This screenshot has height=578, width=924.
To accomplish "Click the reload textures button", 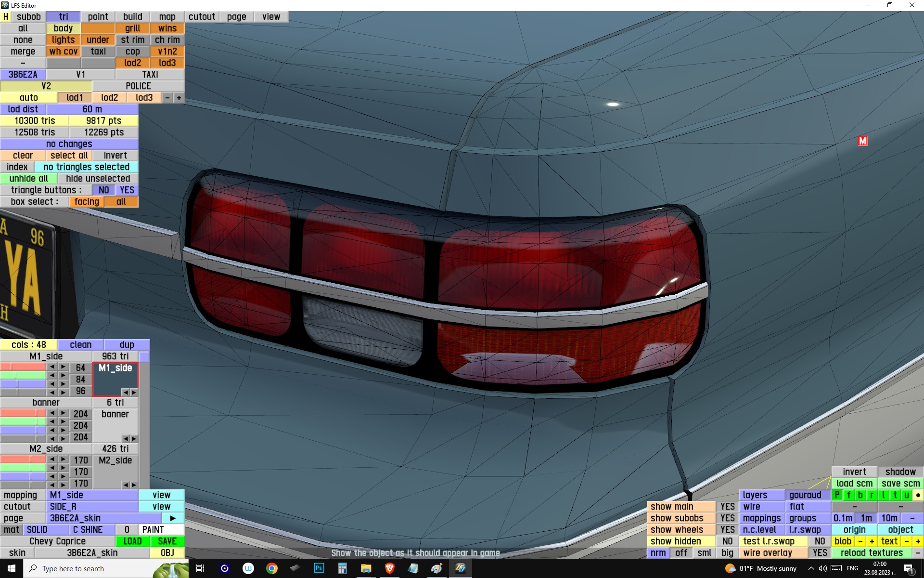I will 871,552.
